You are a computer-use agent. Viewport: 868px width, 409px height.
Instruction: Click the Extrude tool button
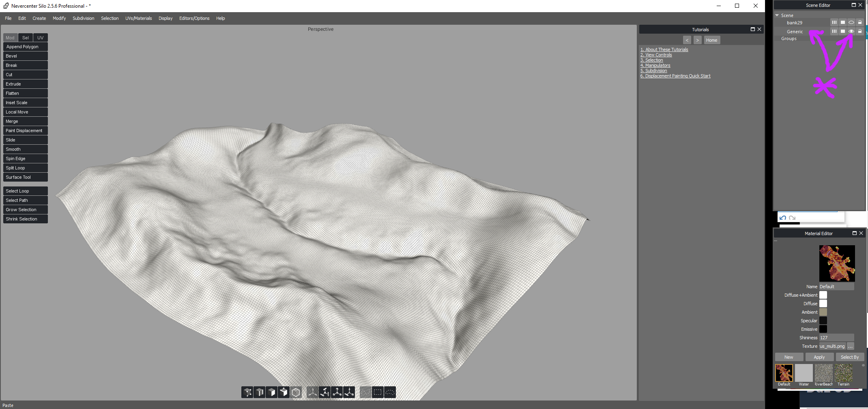tap(26, 84)
